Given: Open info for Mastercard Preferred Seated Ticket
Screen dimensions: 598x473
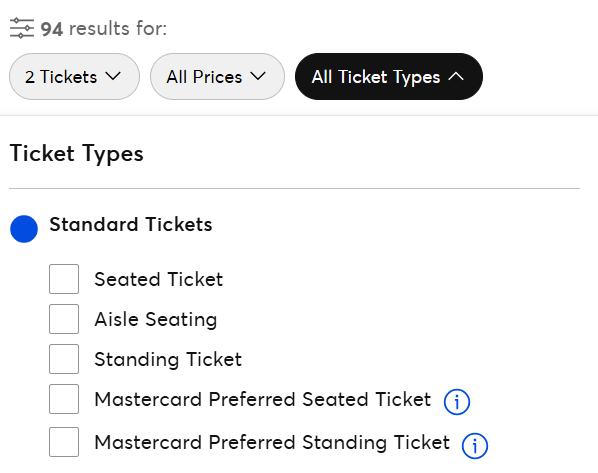Looking at the screenshot, I should click(x=457, y=402).
